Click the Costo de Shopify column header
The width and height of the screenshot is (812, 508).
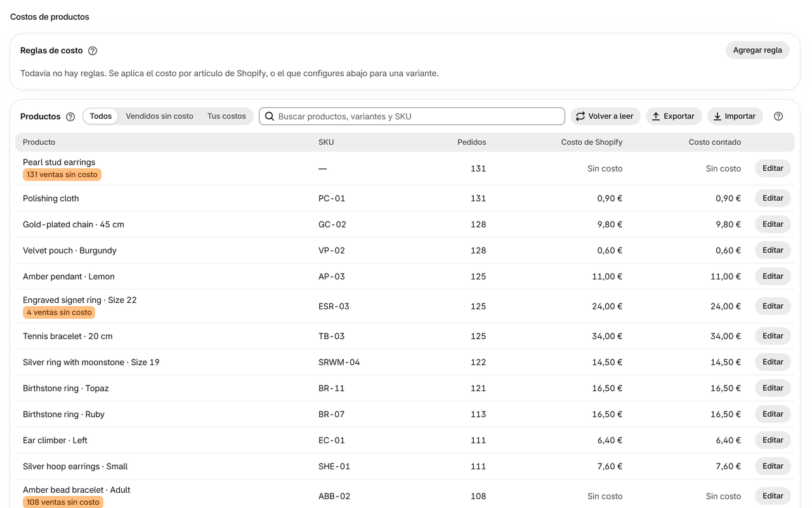coord(592,142)
